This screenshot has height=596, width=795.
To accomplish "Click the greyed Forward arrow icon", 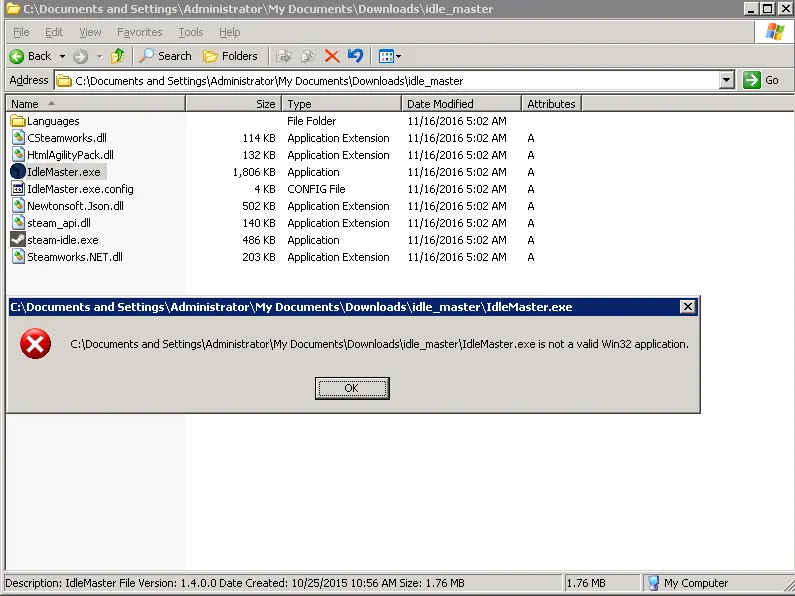I will coord(80,56).
